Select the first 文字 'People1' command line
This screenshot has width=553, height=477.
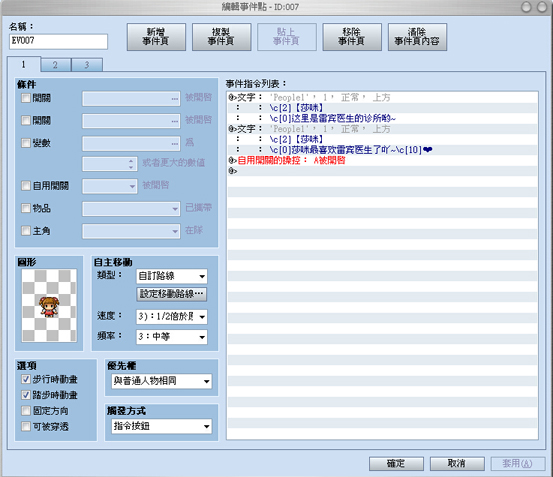(383, 98)
